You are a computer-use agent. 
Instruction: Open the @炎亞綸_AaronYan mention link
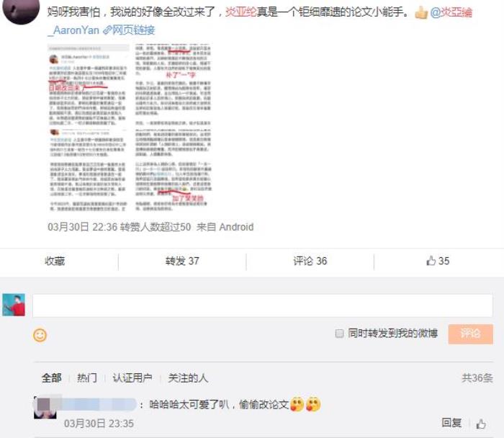pyautogui.click(x=451, y=12)
